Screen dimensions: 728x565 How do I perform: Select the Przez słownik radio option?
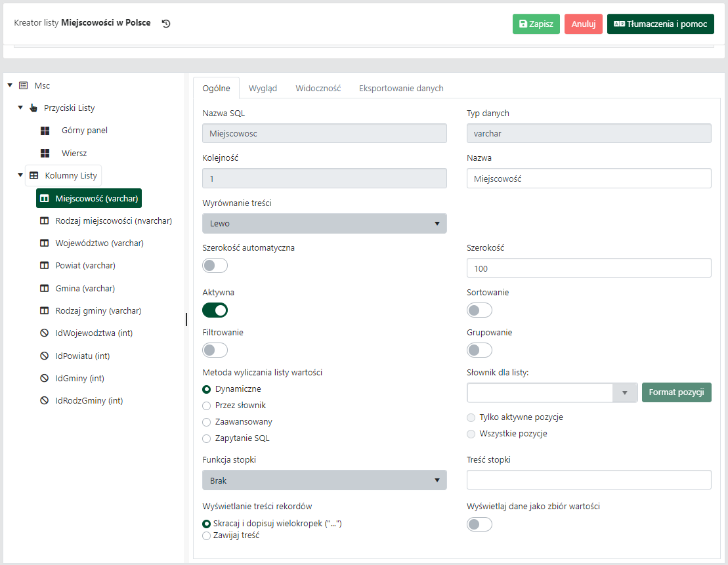[207, 406]
